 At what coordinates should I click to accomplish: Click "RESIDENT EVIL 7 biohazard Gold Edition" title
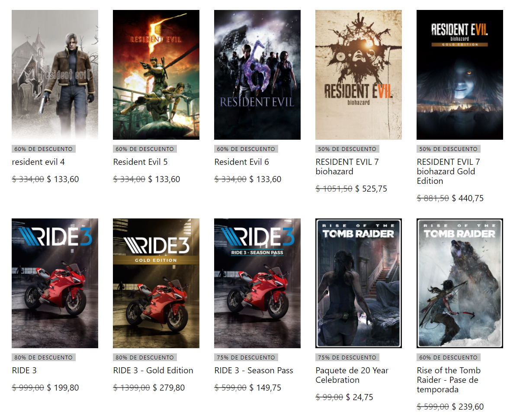tap(448, 171)
